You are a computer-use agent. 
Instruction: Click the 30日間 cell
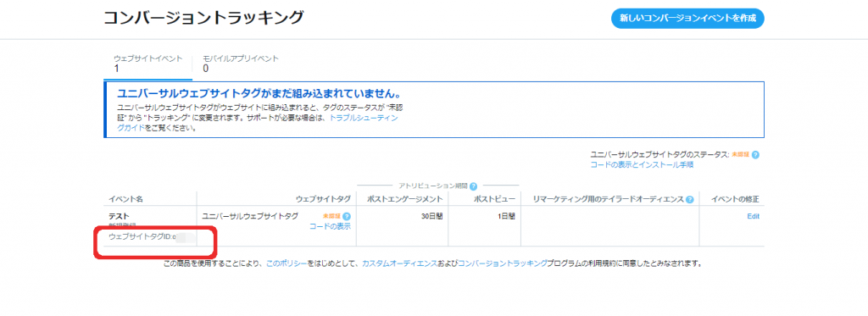coord(431,216)
